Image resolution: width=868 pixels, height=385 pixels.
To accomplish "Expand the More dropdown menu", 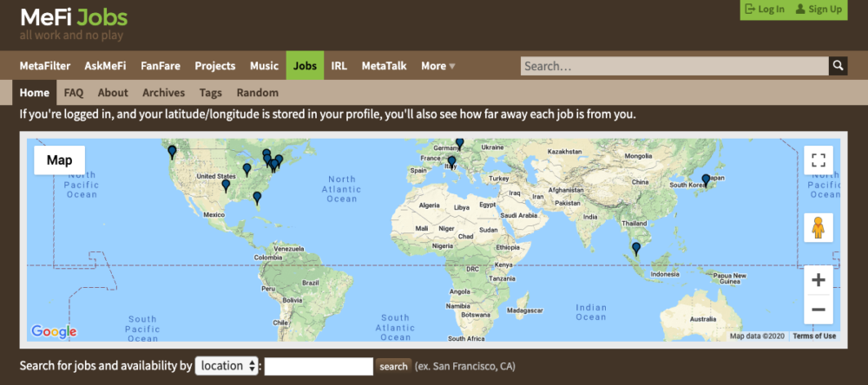I will [437, 66].
